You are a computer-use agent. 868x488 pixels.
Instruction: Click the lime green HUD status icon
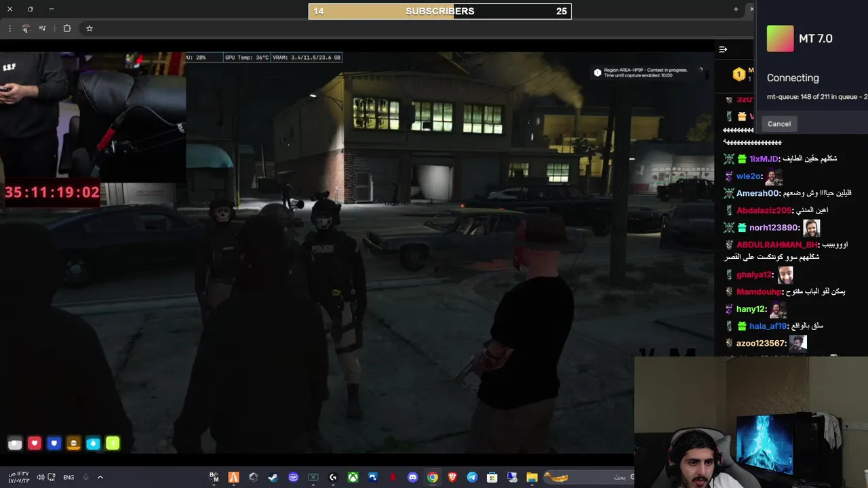113,443
